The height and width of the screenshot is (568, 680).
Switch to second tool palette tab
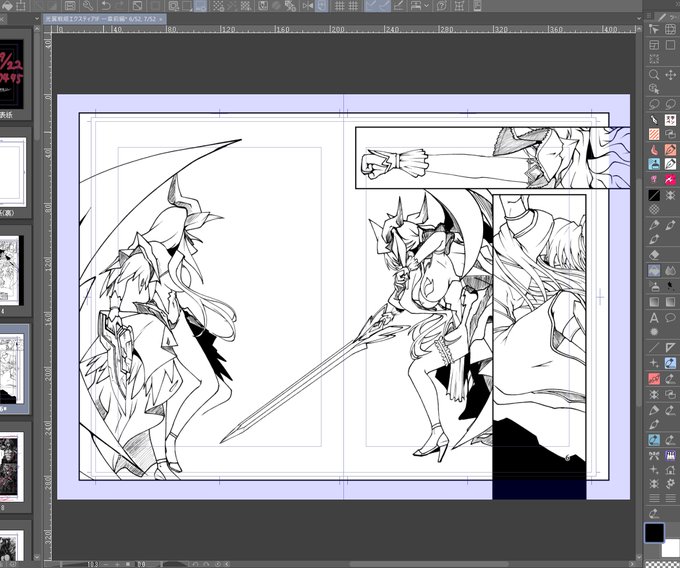pyautogui.click(x=675, y=16)
